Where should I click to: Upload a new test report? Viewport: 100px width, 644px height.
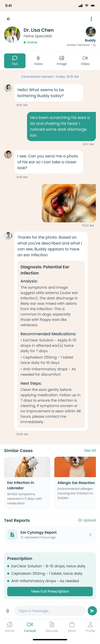(x=87, y=520)
